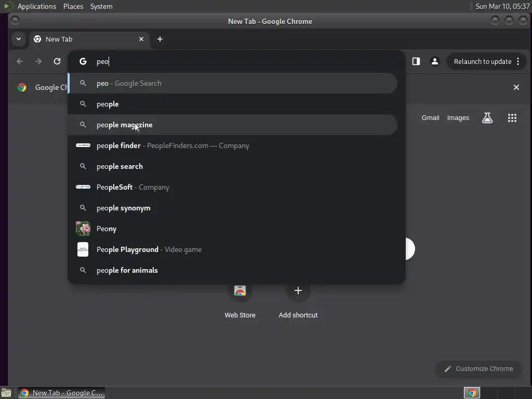Click the Google G icon in omnibox
532x399 pixels.
pos(83,61)
